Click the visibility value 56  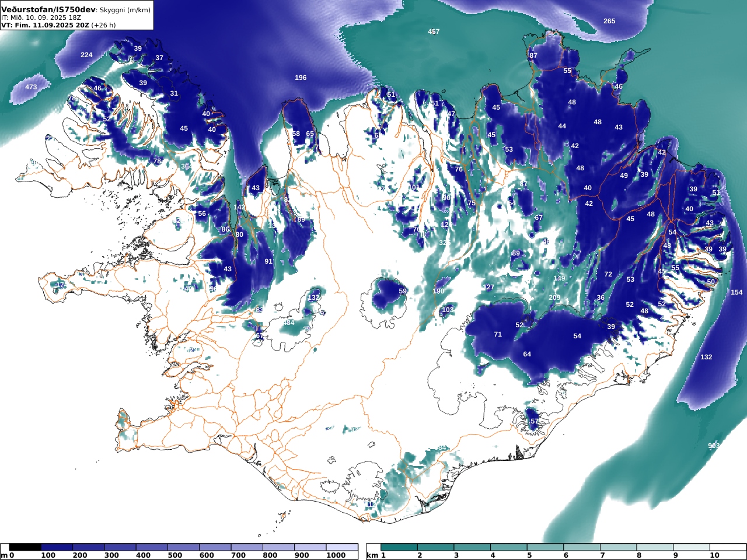point(202,213)
